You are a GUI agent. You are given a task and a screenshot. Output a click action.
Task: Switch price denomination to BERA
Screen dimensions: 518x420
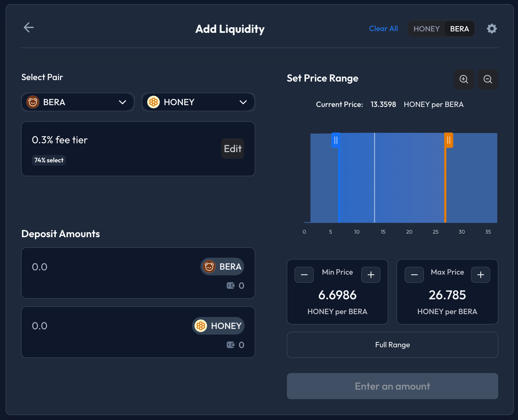459,29
